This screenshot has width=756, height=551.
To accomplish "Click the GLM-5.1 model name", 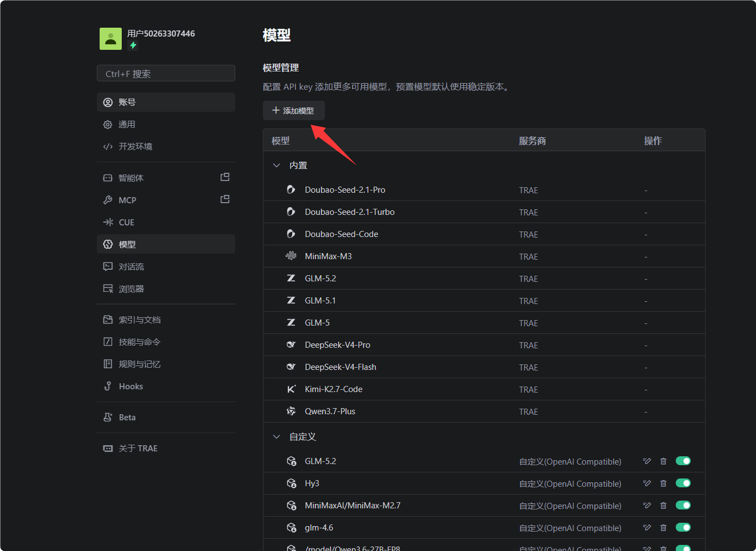I will point(320,301).
